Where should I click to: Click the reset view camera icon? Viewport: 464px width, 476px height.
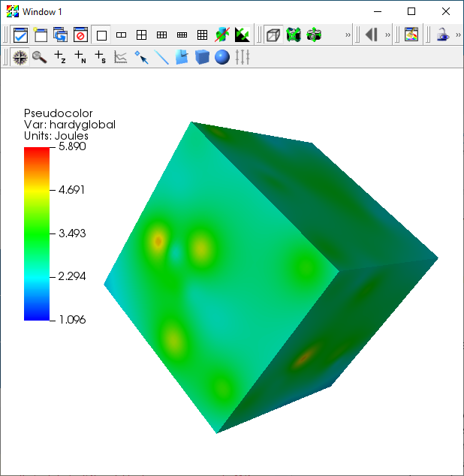click(x=294, y=35)
